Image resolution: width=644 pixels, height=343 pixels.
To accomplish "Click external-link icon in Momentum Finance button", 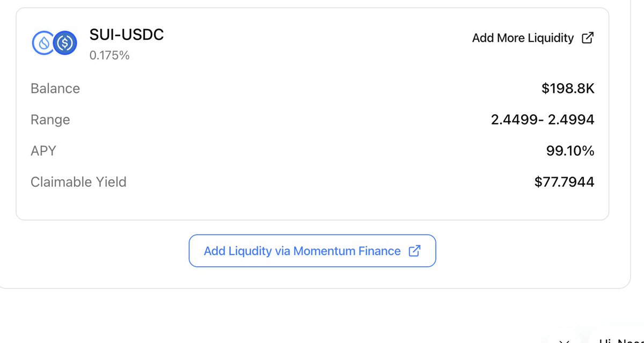I will 414,251.
